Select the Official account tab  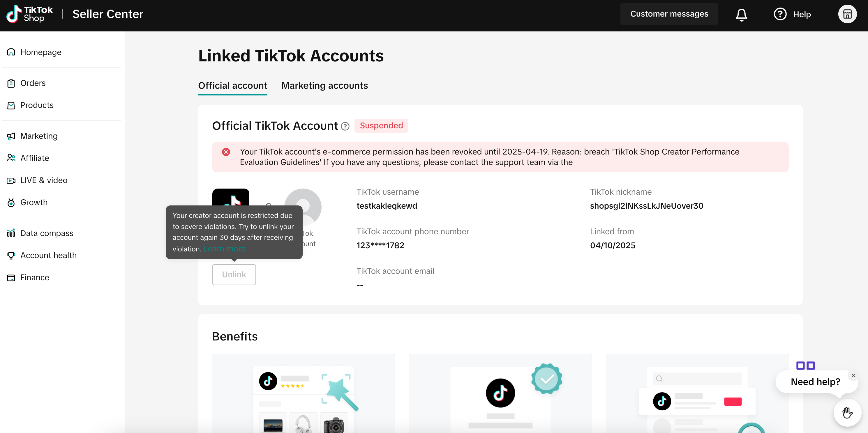(x=232, y=86)
